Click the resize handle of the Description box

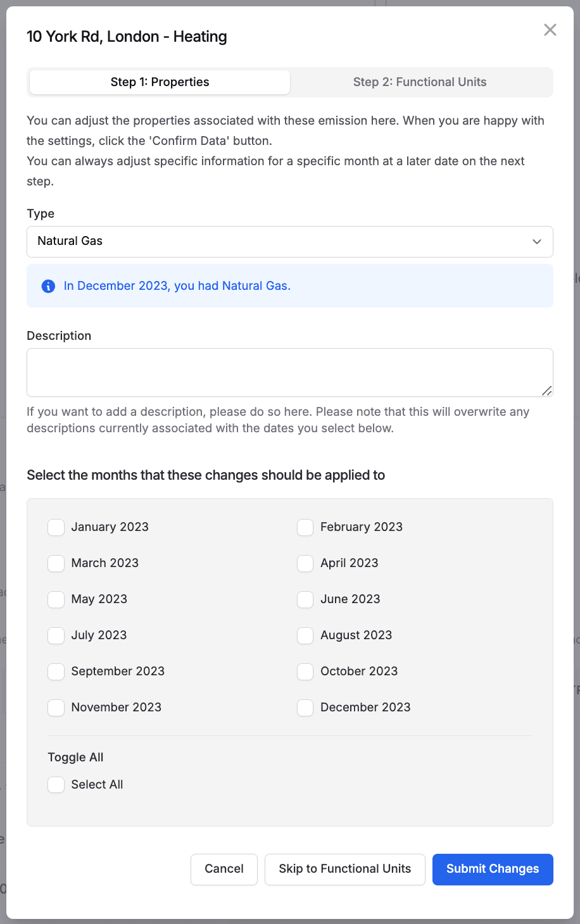(x=547, y=391)
